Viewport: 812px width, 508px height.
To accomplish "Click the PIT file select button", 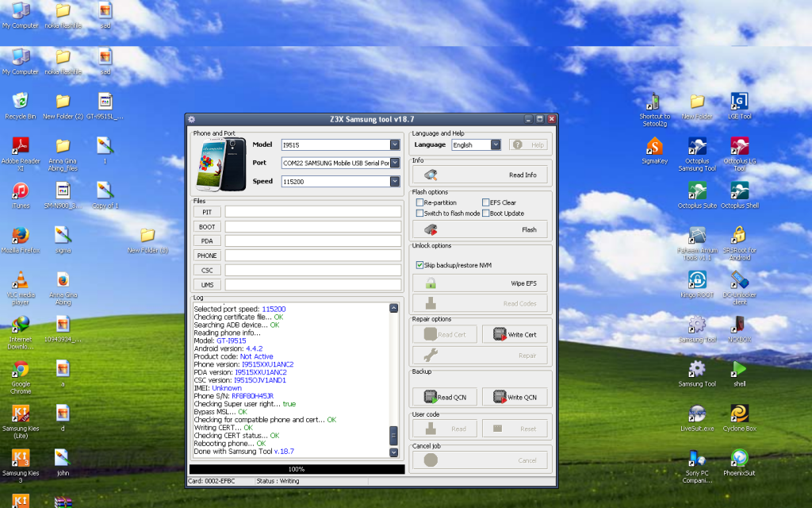I will 207,212.
